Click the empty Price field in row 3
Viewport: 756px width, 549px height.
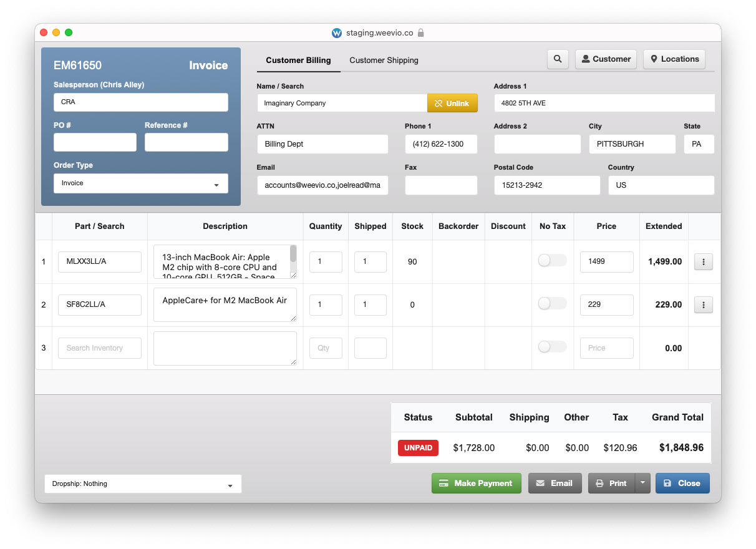(x=607, y=348)
